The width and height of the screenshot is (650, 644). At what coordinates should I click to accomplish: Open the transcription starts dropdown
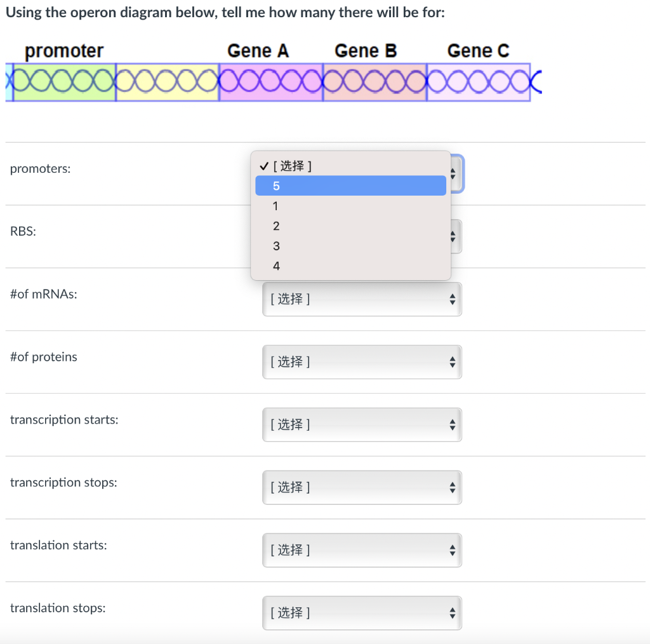pos(362,424)
